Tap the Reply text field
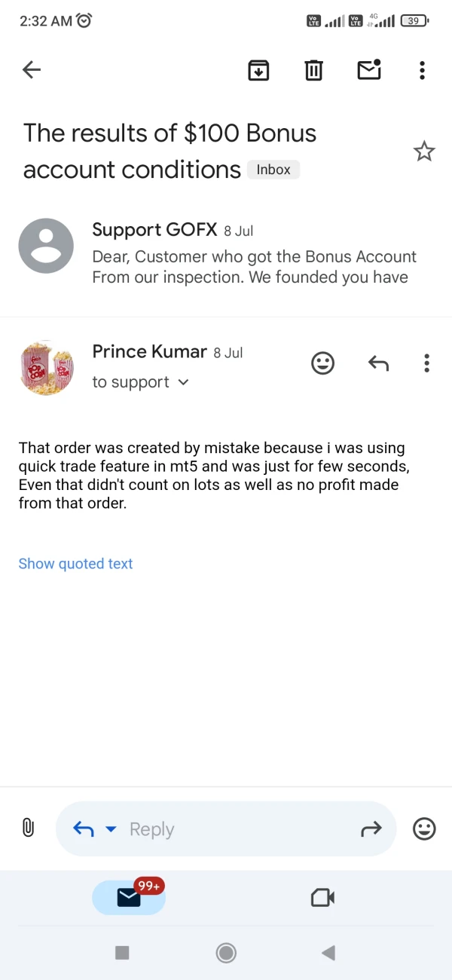 [226, 829]
